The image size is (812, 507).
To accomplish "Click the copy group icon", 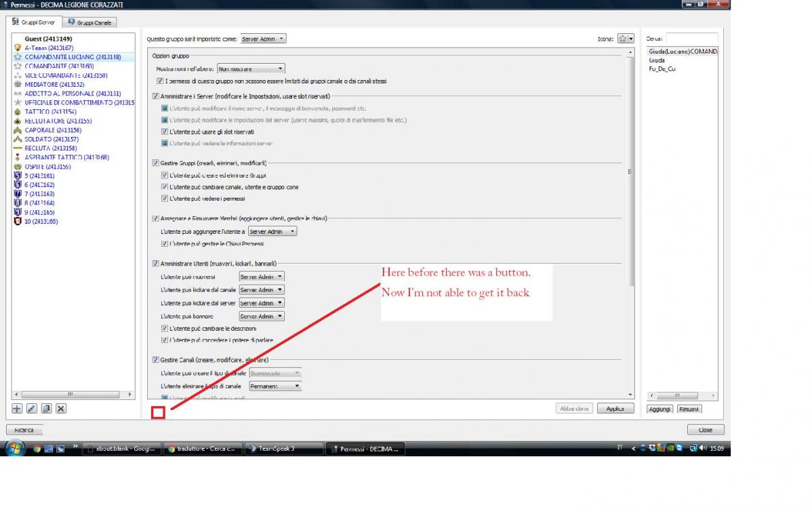I will click(46, 408).
